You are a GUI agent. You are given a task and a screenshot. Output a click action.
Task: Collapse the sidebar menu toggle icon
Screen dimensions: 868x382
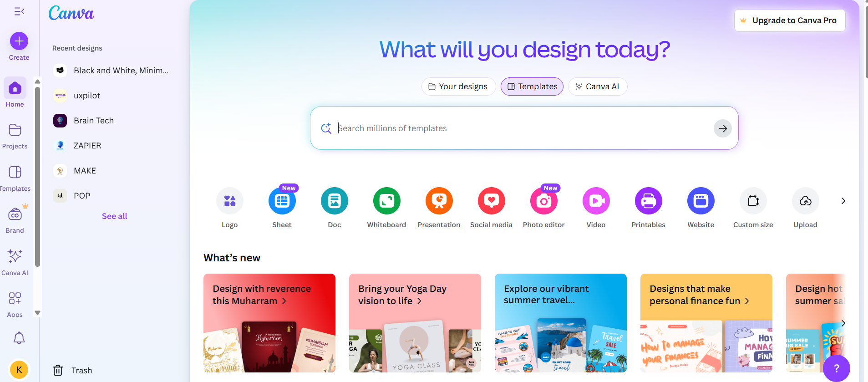click(x=19, y=11)
